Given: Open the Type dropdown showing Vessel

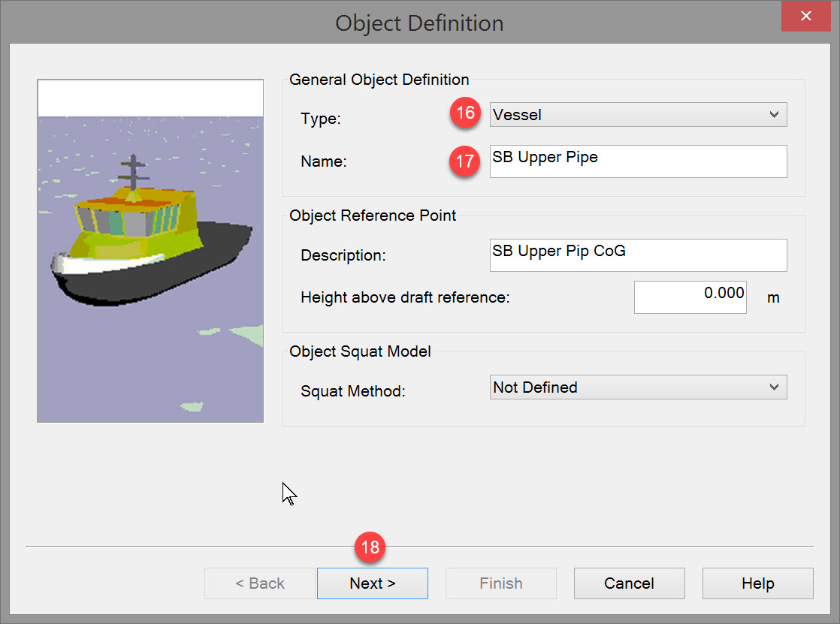Looking at the screenshot, I should pos(638,115).
